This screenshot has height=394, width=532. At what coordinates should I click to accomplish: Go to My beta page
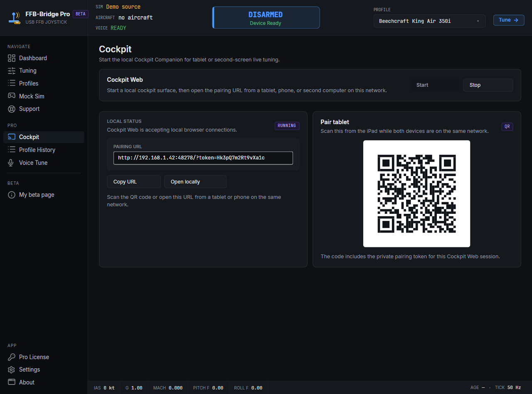click(x=44, y=195)
